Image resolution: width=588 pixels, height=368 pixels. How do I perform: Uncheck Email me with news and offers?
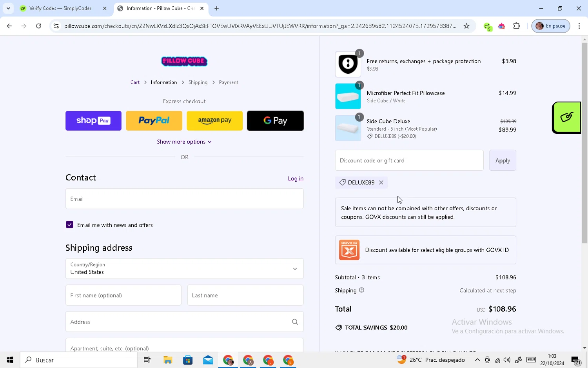pyautogui.click(x=70, y=225)
